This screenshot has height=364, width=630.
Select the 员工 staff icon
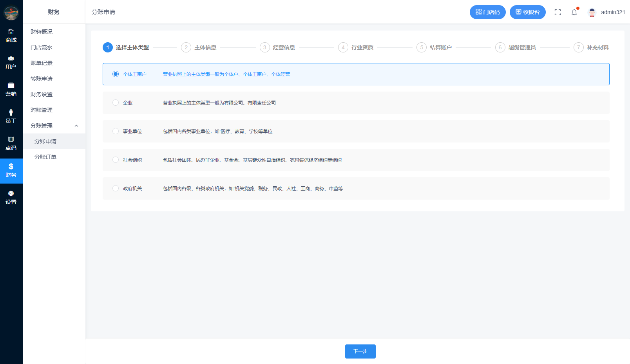11,117
